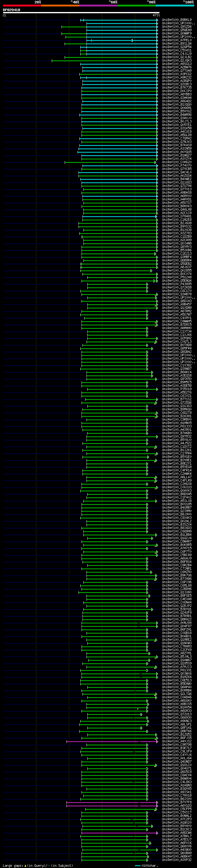
Task: Open UniRef100_B5VYG2 hit
Action: [x=176, y=111]
